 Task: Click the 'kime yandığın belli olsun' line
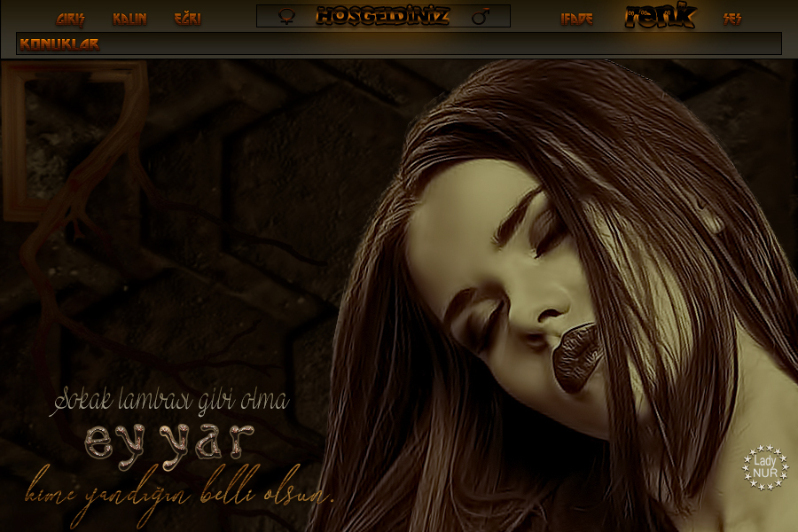tap(180, 490)
